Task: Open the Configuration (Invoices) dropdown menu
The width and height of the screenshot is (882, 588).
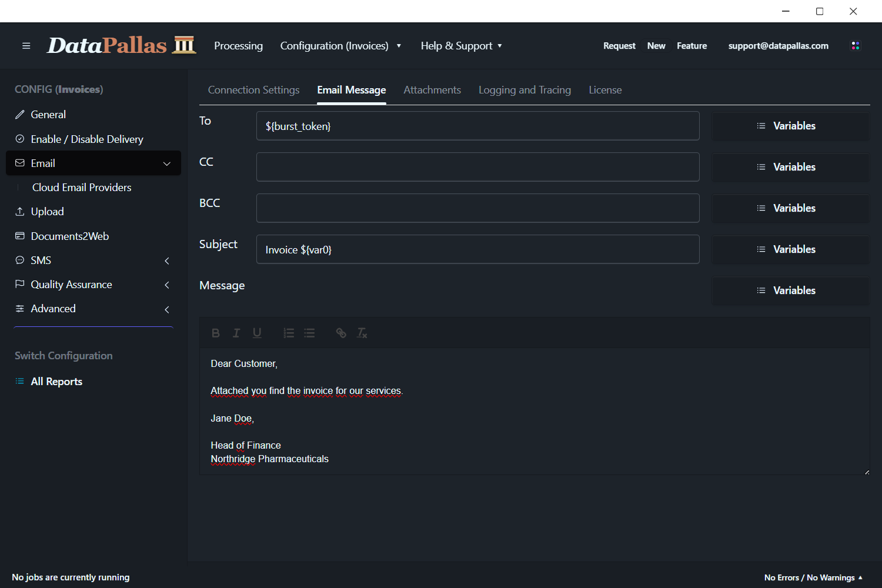Action: (x=340, y=46)
